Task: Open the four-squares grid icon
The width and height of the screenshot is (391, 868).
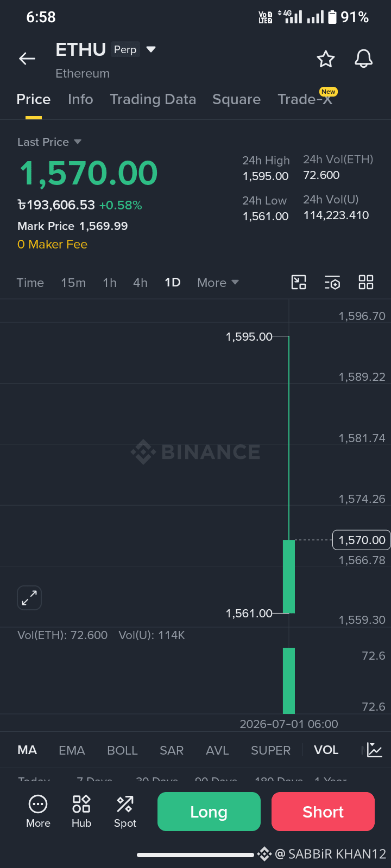Action: tap(366, 282)
